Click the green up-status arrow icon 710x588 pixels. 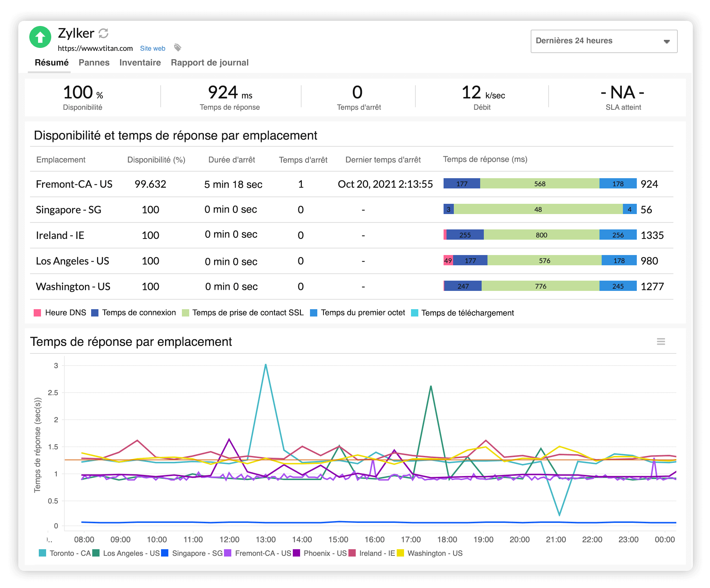point(40,37)
